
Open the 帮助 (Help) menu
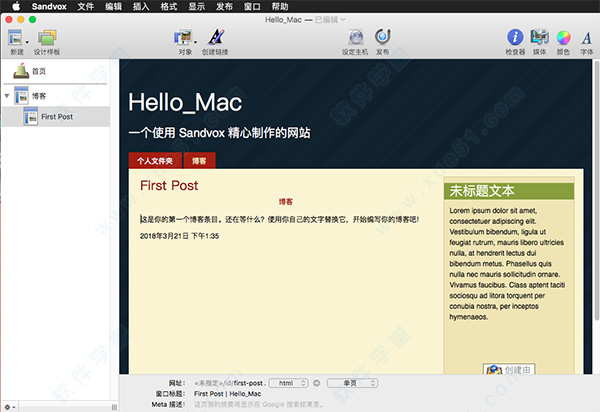point(280,7)
